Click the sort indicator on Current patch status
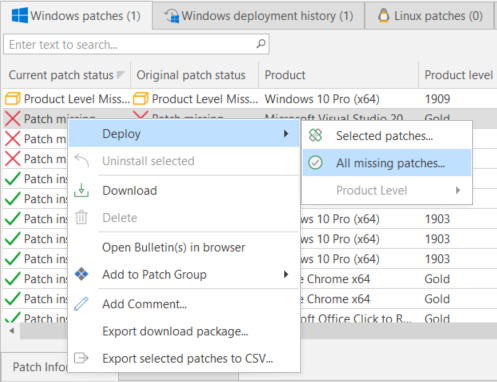Screen dimensions: 497x382 point(120,75)
